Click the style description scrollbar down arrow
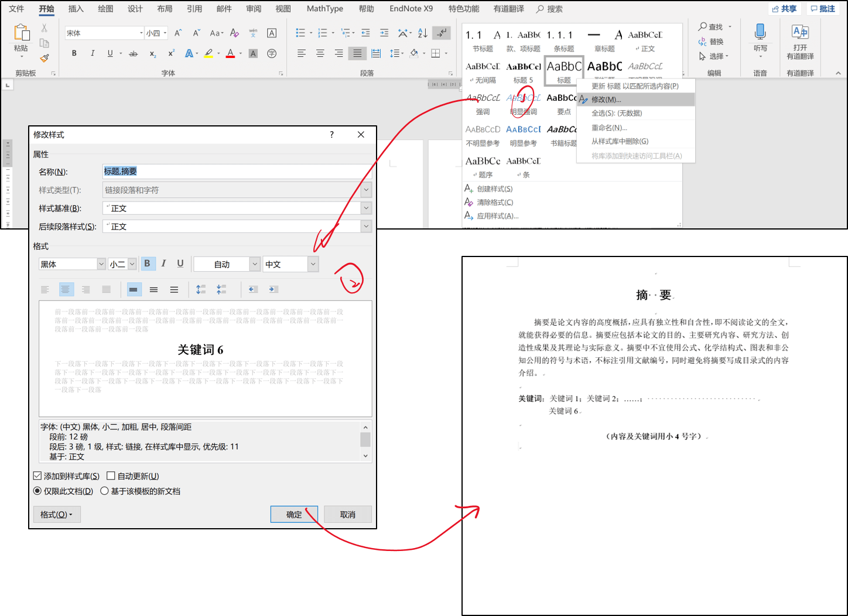The width and height of the screenshot is (848, 616). pyautogui.click(x=365, y=456)
